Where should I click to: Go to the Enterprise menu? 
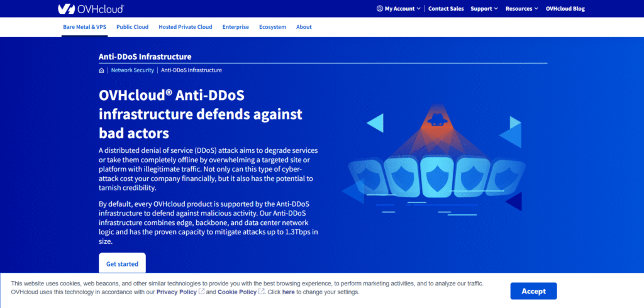click(235, 27)
